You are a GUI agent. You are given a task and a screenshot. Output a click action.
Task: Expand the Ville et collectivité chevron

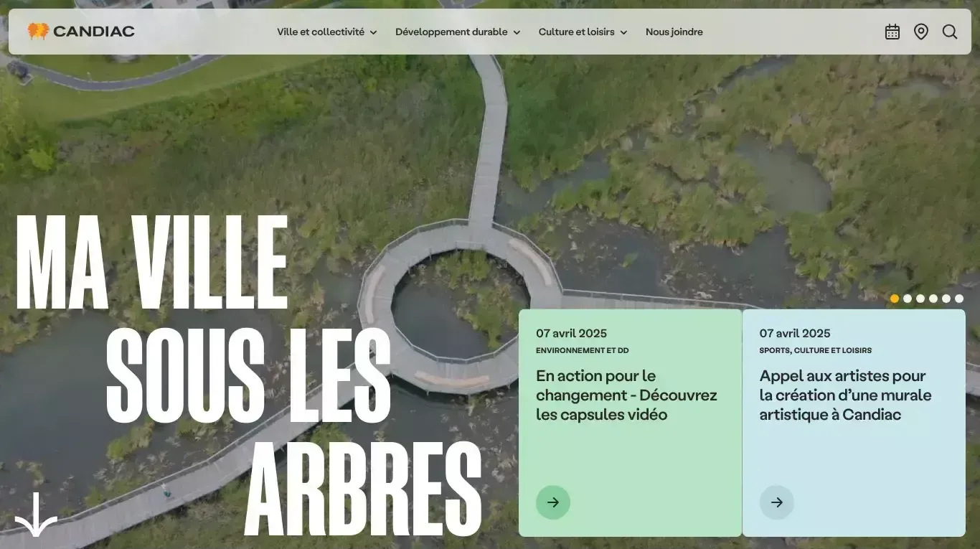373,32
